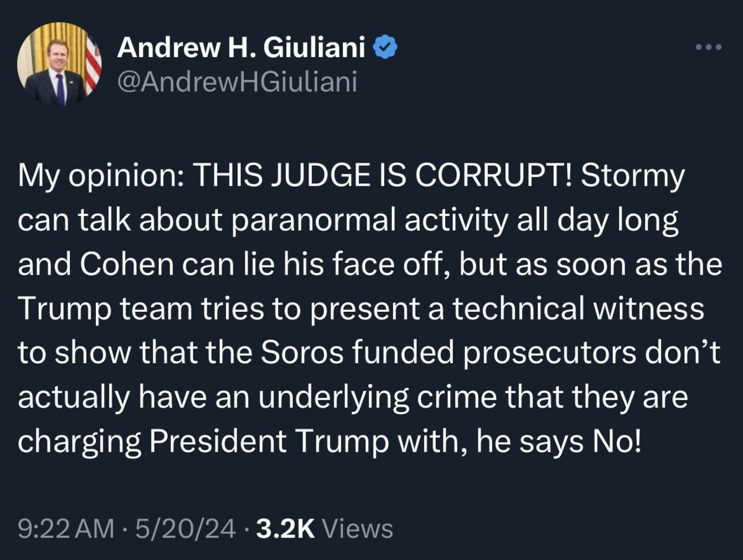
Task: Click the blue verification icon for subscription info
Action: click(386, 46)
